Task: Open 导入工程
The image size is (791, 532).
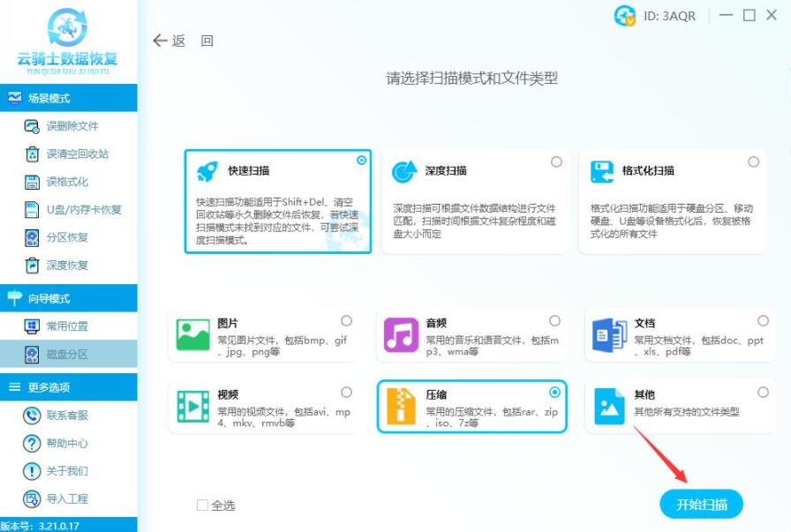Action: [69, 498]
